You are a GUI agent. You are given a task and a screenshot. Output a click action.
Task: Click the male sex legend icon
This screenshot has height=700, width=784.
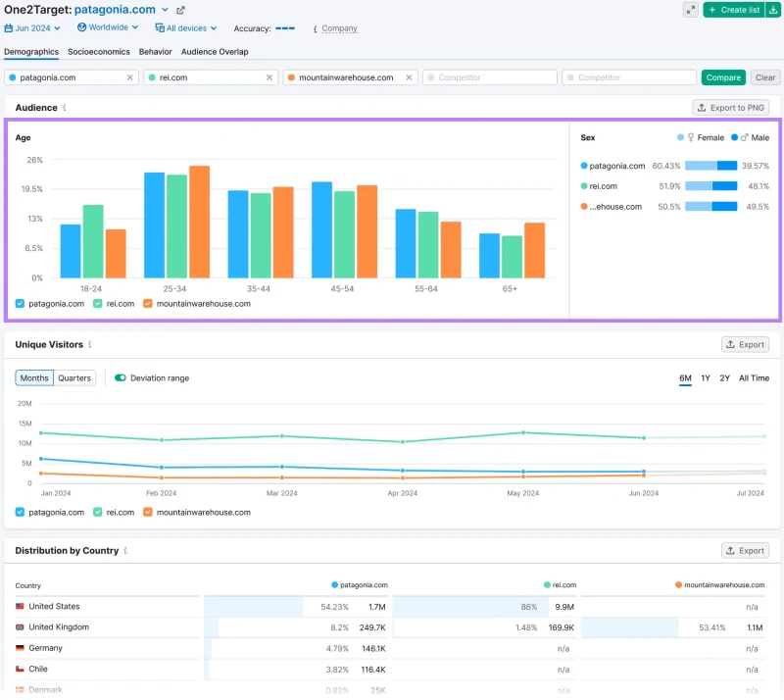(x=745, y=137)
